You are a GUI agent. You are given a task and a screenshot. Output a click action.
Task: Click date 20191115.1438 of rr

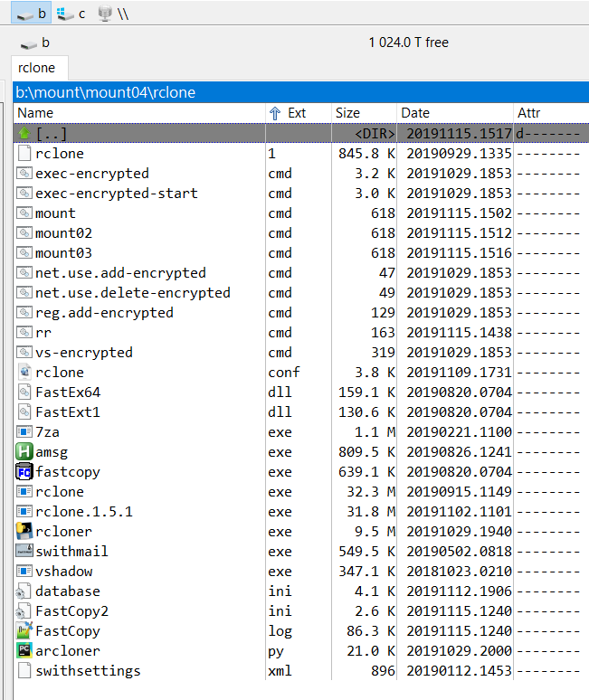point(459,333)
